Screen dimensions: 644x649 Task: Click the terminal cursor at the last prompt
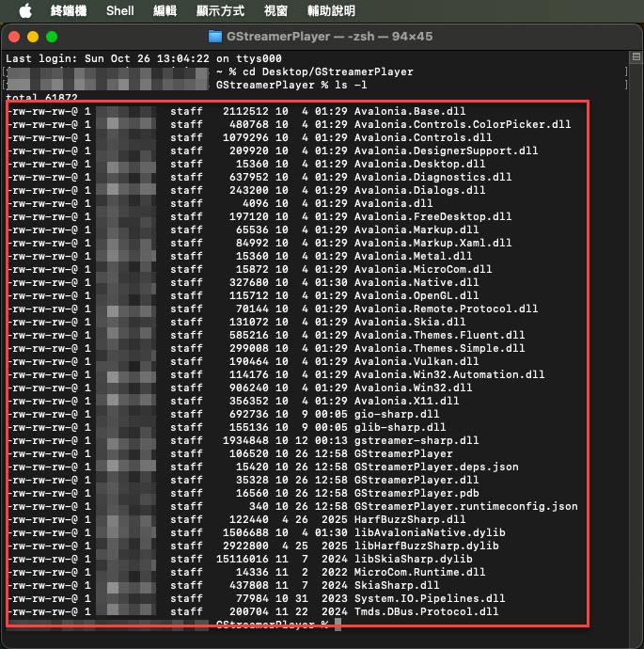[x=338, y=625]
